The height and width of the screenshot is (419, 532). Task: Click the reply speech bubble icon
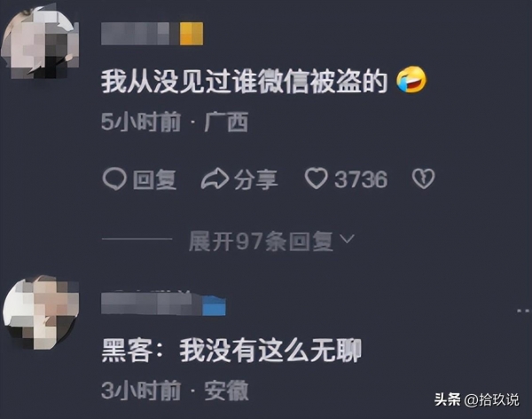coord(114,179)
